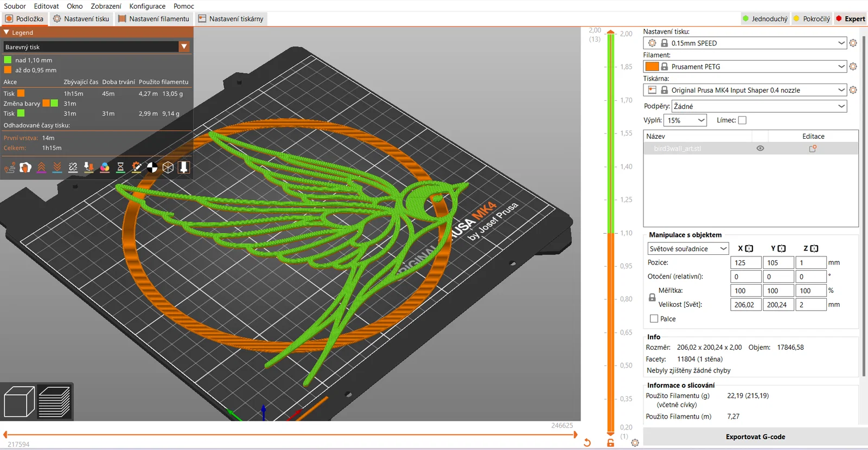Image resolution: width=868 pixels, height=450 pixels.
Task: Open filament settings gear next to Prusament PETG
Action: click(853, 66)
